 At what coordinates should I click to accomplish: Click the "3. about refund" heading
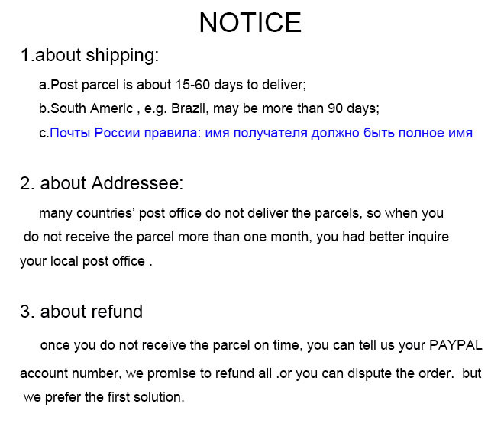tap(81, 312)
